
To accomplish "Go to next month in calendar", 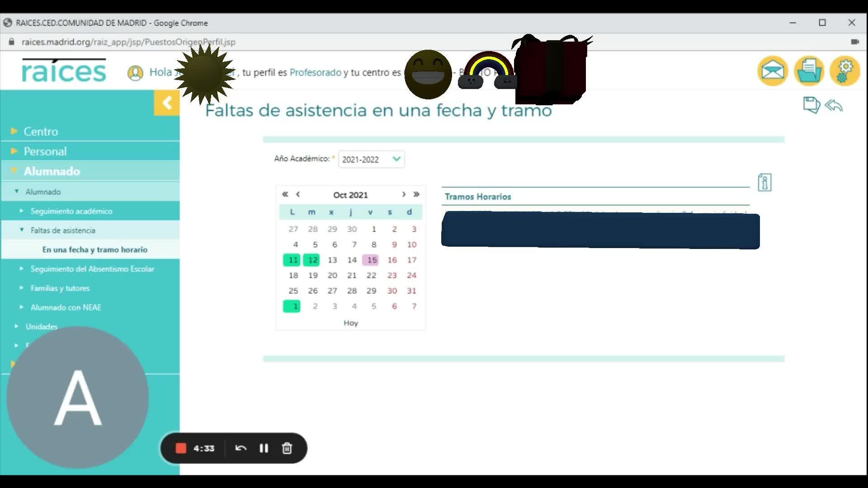I will coord(404,194).
